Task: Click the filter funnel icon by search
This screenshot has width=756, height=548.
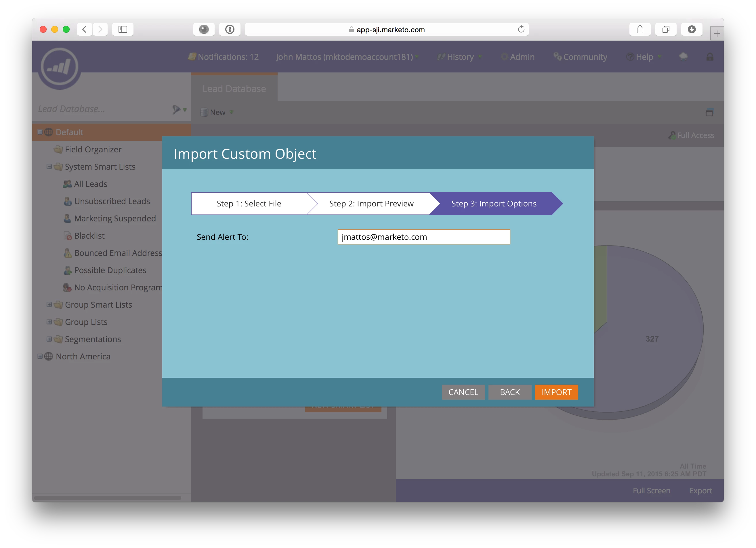Action: [x=176, y=110]
